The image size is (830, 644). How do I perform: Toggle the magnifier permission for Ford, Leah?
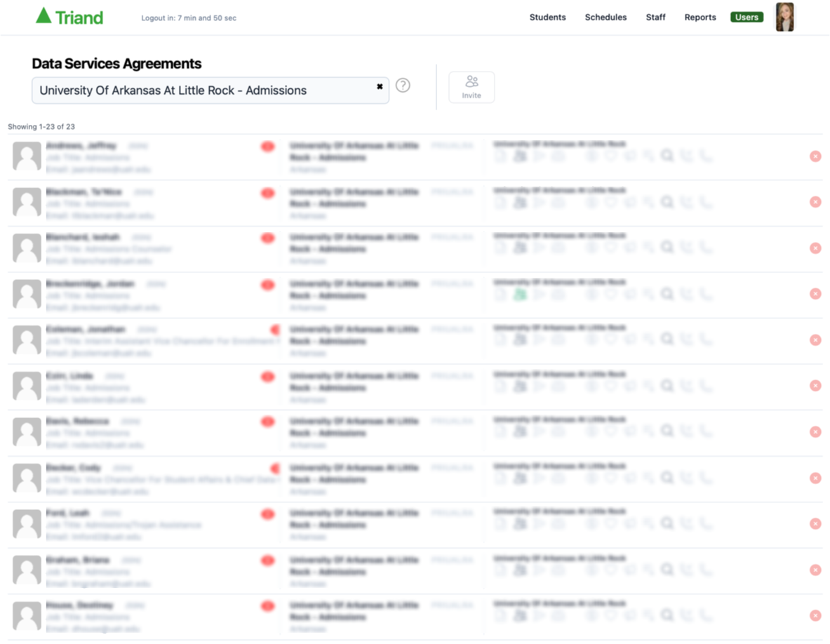pyautogui.click(x=667, y=524)
